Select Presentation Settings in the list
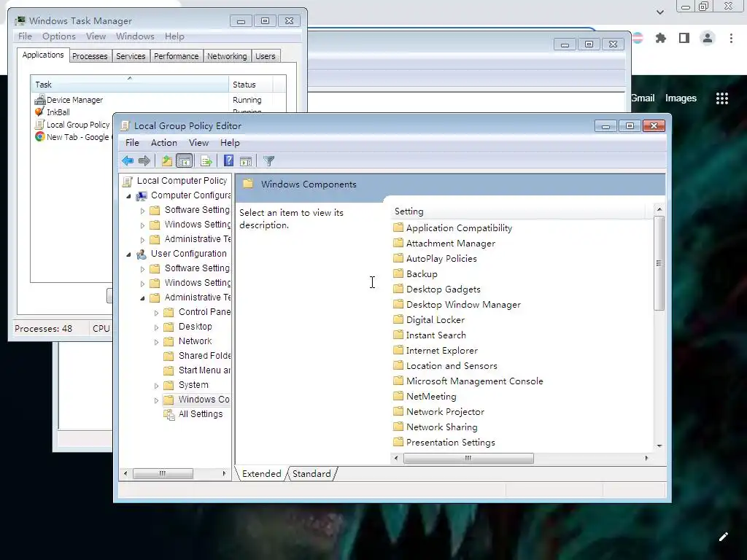 (444, 443)
